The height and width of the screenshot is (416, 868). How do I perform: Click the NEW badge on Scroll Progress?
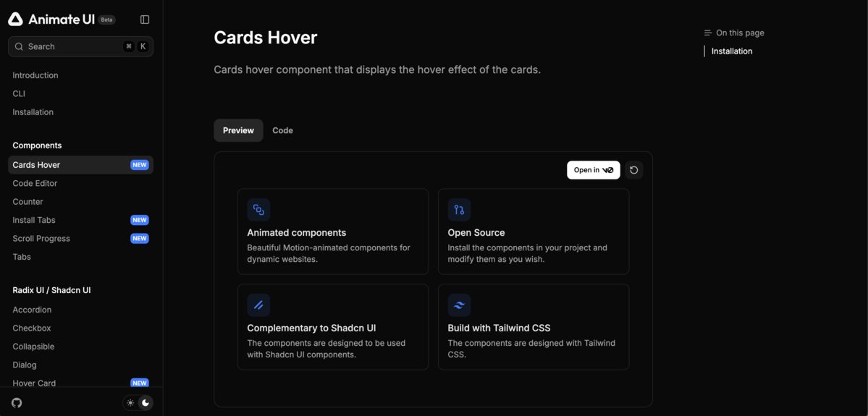point(140,239)
